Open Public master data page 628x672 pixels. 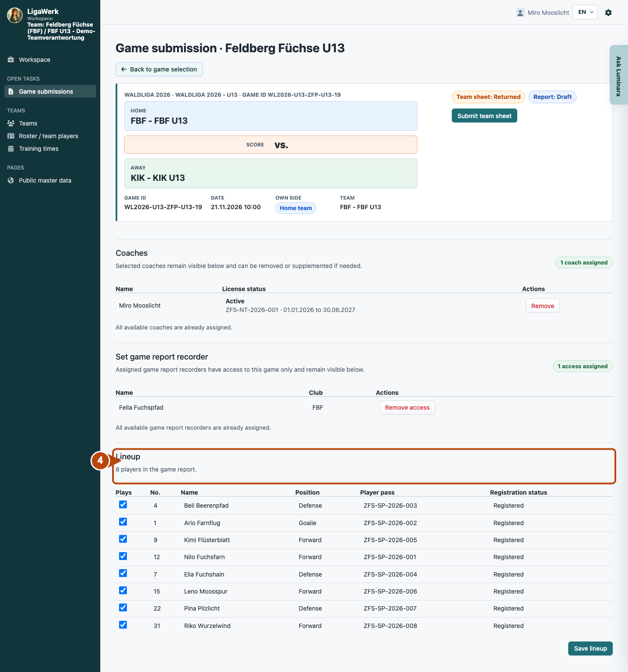coord(50,180)
